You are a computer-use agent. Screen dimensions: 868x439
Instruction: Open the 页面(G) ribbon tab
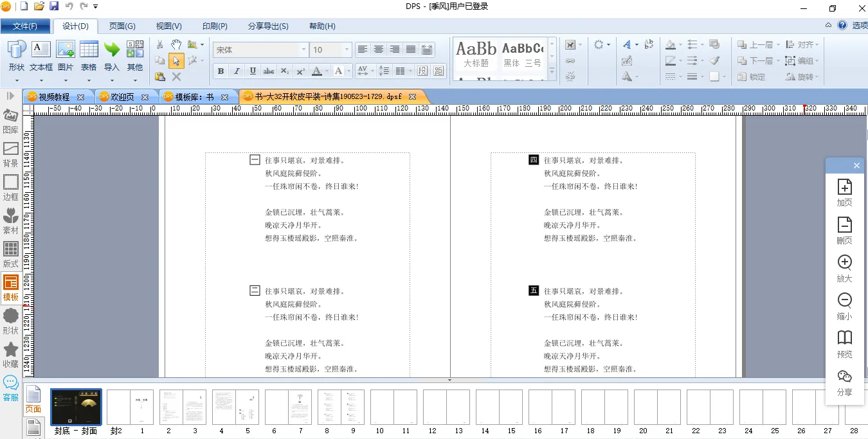(122, 26)
